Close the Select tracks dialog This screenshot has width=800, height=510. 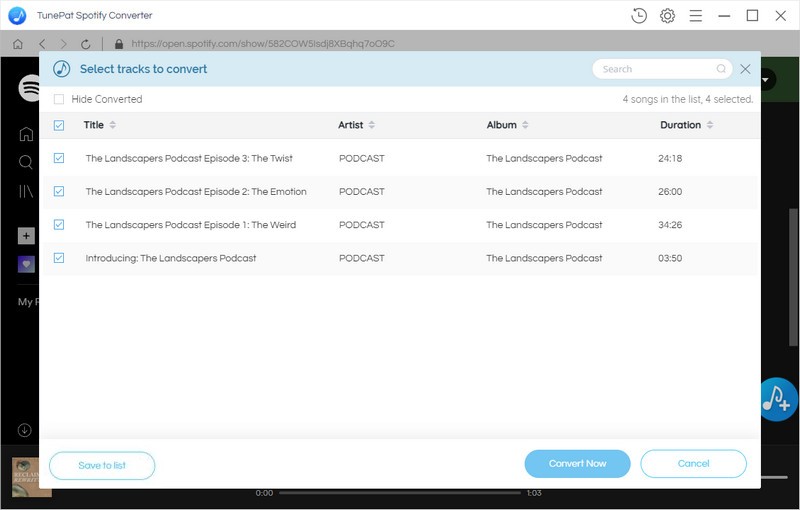coord(745,69)
